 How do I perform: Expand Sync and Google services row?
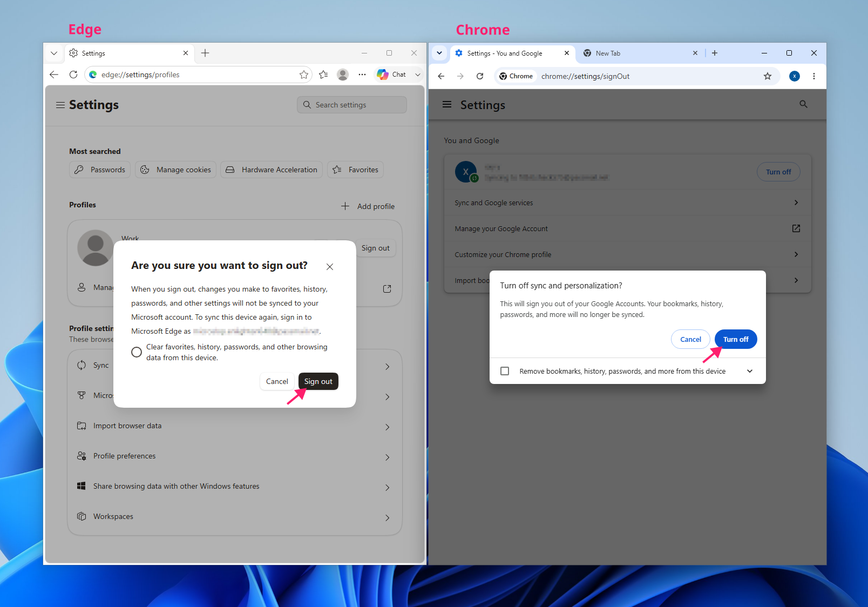[x=627, y=203]
